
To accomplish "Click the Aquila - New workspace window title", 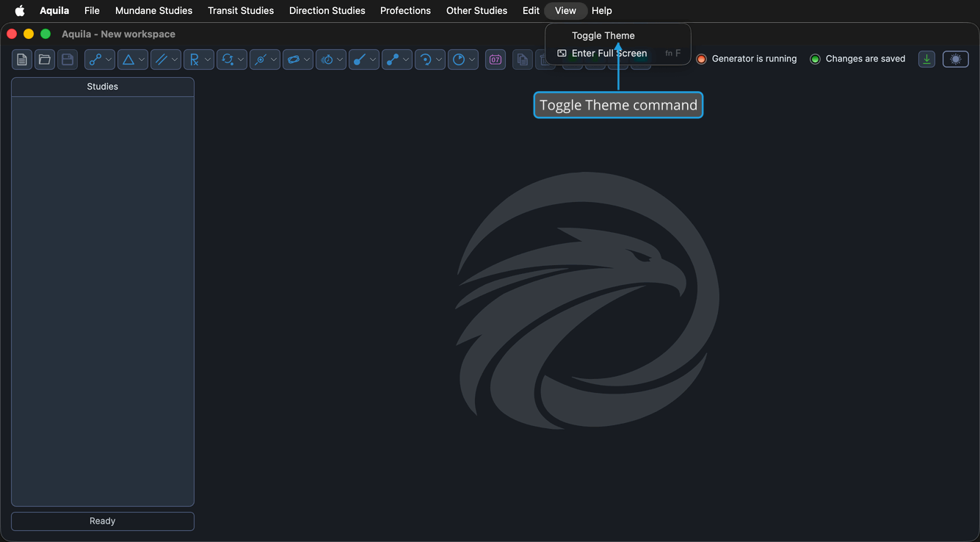I will 118,34.
